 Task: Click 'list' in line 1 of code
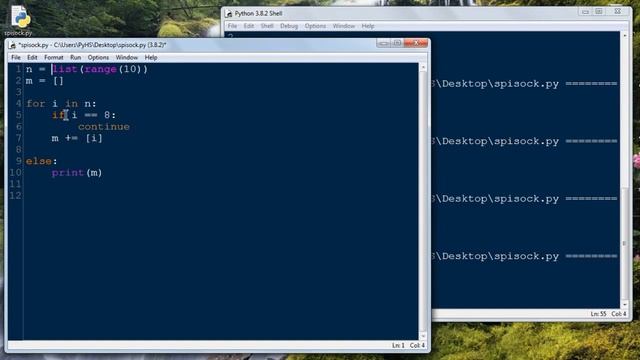coord(65,69)
